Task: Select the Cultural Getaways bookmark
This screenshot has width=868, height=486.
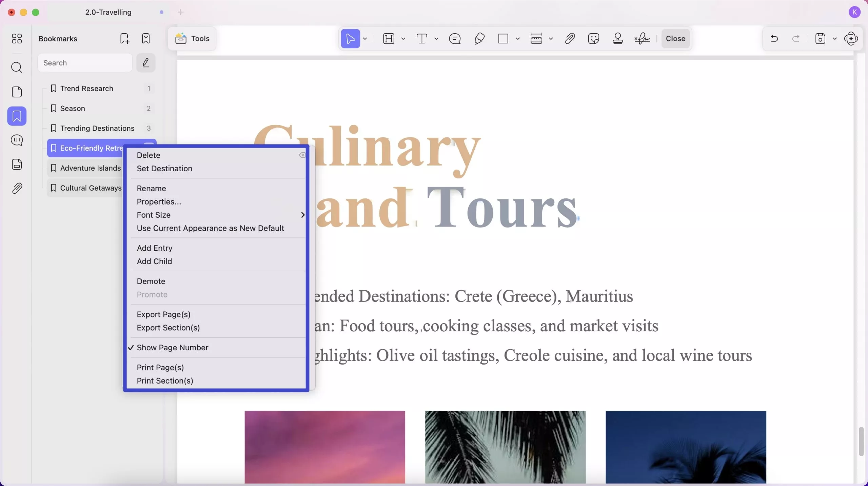Action: click(x=85, y=188)
